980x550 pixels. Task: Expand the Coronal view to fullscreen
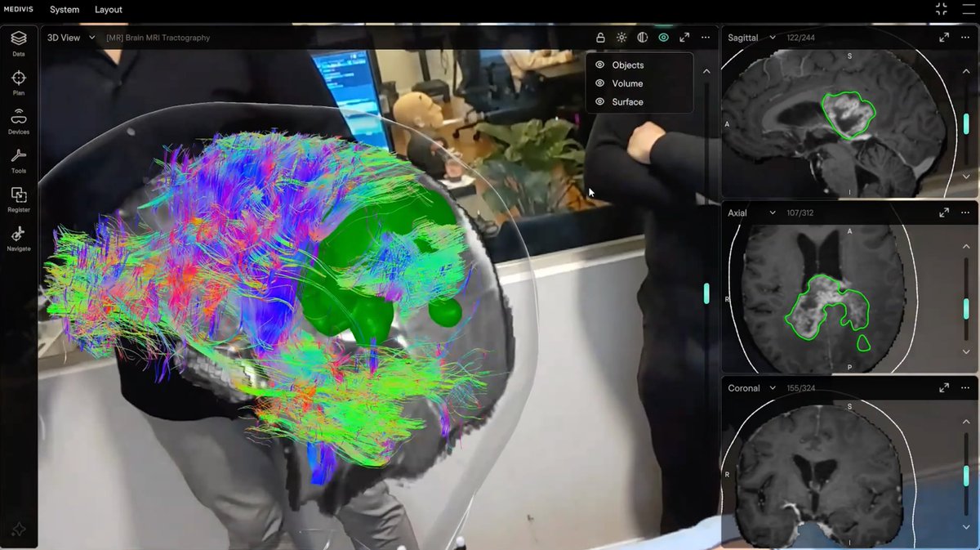944,388
